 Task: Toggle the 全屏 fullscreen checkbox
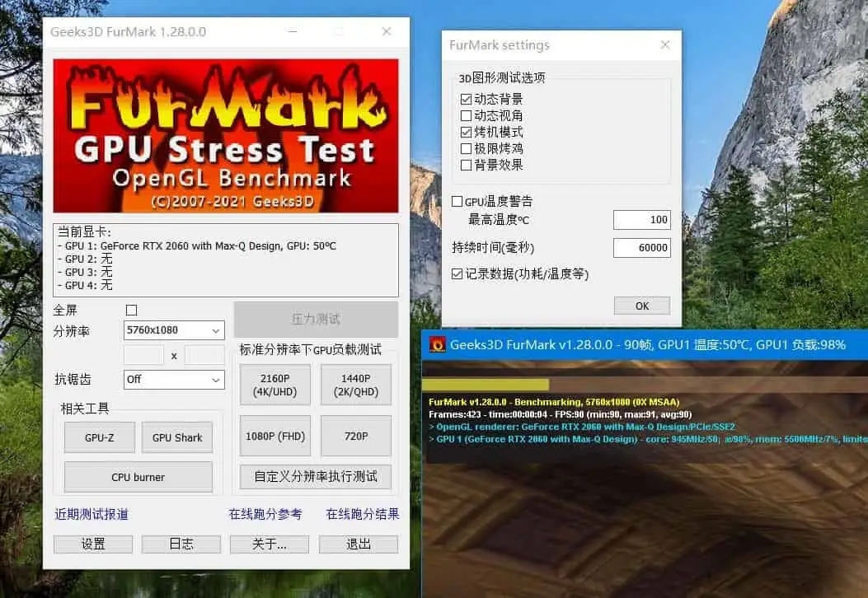click(x=131, y=311)
